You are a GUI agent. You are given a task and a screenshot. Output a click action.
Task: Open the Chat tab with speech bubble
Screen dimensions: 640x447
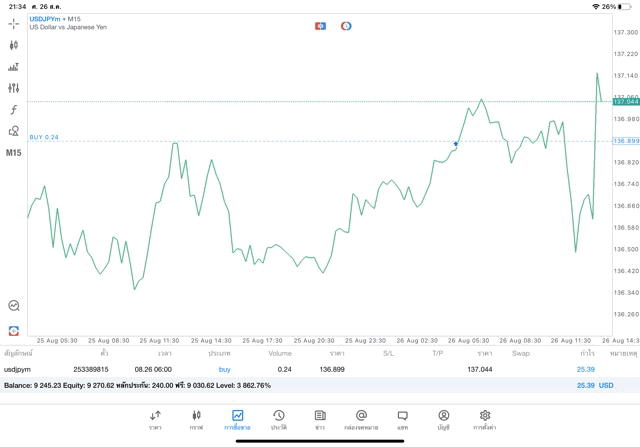[402, 420]
